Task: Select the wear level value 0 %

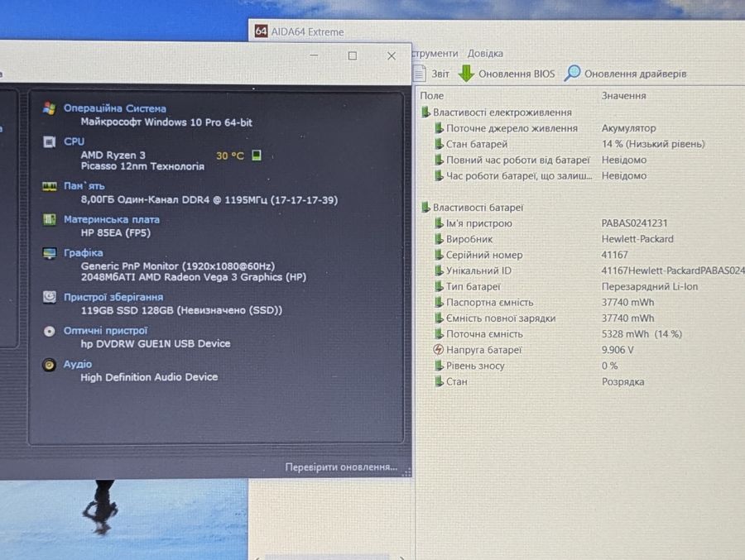Action: pyautogui.click(x=609, y=366)
